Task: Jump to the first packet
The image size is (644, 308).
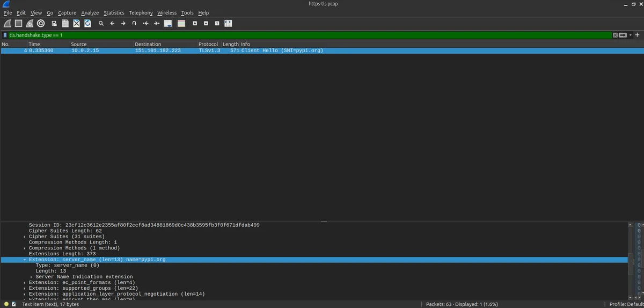Action: (x=145, y=23)
